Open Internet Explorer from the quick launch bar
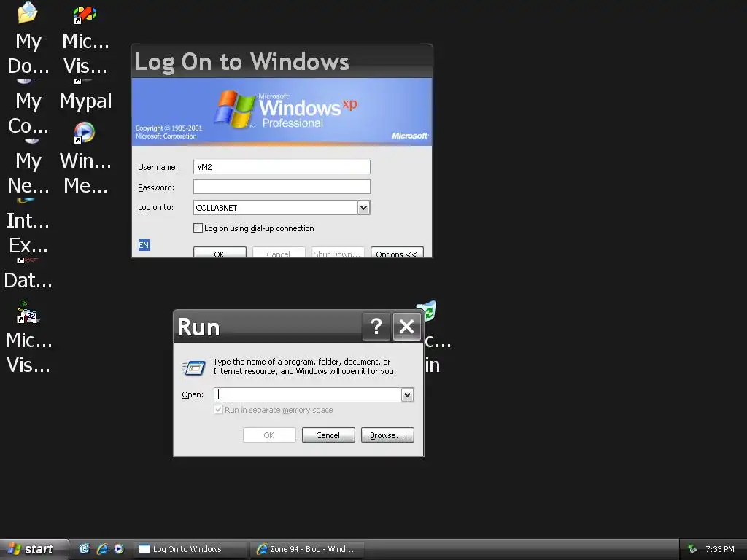This screenshot has height=560, width=747. pos(102,548)
